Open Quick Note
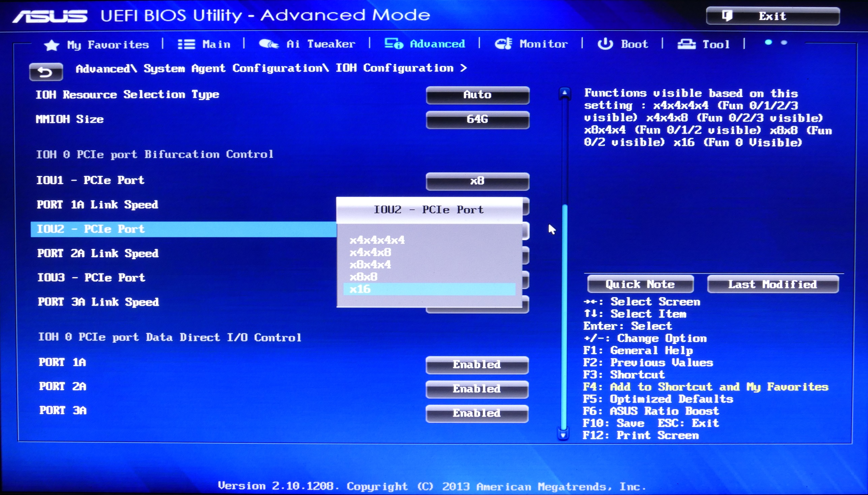 [640, 284]
